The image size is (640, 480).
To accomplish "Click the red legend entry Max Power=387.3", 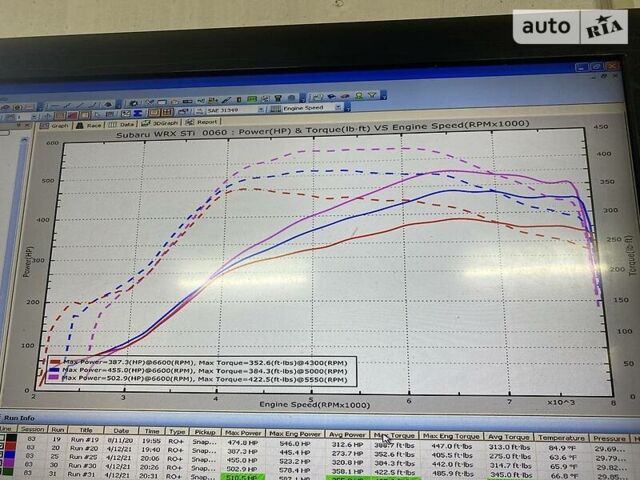I will pos(198,362).
